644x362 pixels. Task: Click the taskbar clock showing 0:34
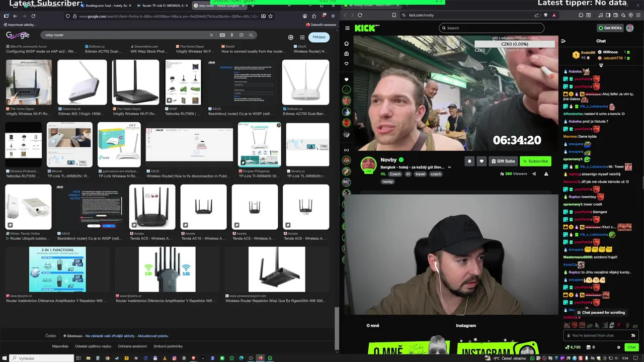pos(625,358)
